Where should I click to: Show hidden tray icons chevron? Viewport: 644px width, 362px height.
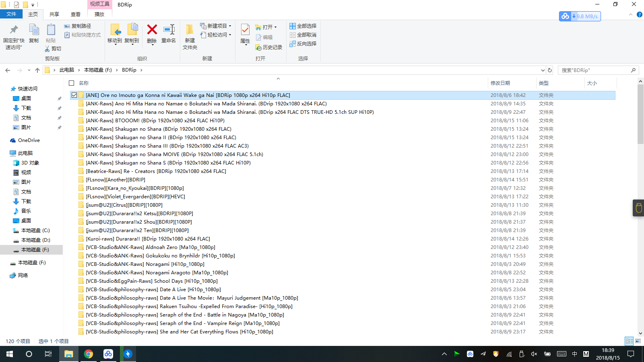[x=444, y=354]
